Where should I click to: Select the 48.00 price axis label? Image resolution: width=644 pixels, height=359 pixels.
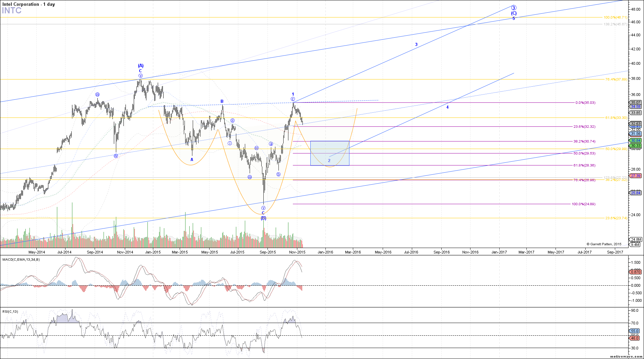635,9
